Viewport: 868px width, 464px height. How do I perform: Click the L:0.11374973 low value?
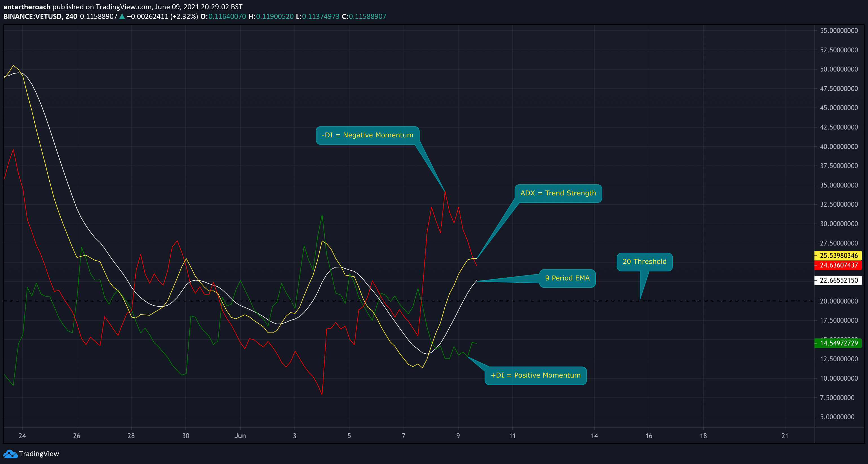317,17
